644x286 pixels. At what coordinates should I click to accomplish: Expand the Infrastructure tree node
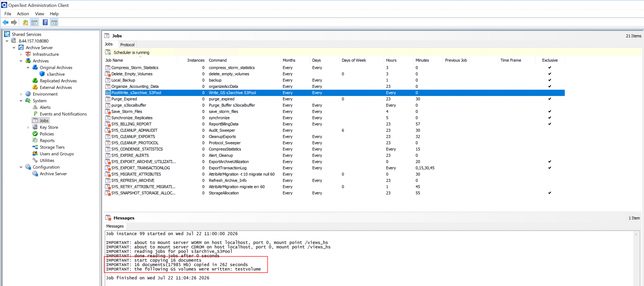(21, 54)
